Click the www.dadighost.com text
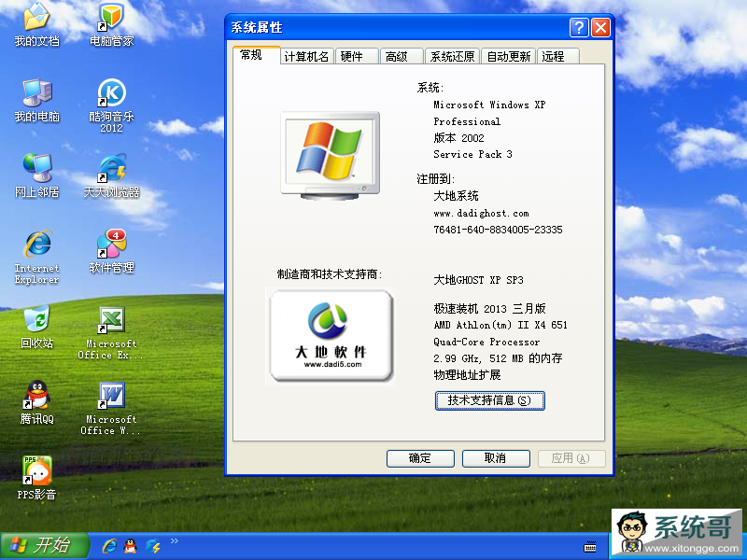Image resolution: width=747 pixels, height=560 pixels. tap(481, 214)
